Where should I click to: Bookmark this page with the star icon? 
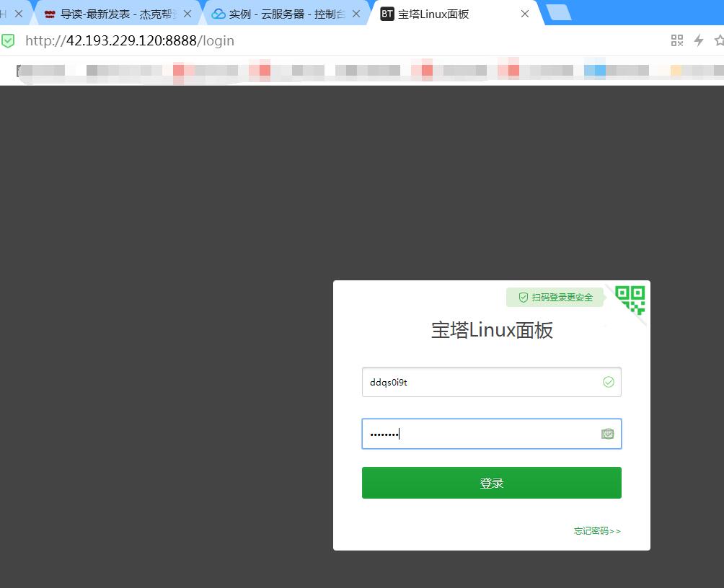[x=718, y=41]
